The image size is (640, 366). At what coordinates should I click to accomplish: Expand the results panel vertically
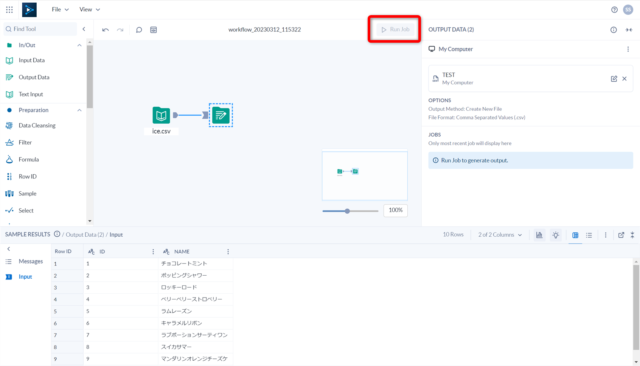coord(633,235)
